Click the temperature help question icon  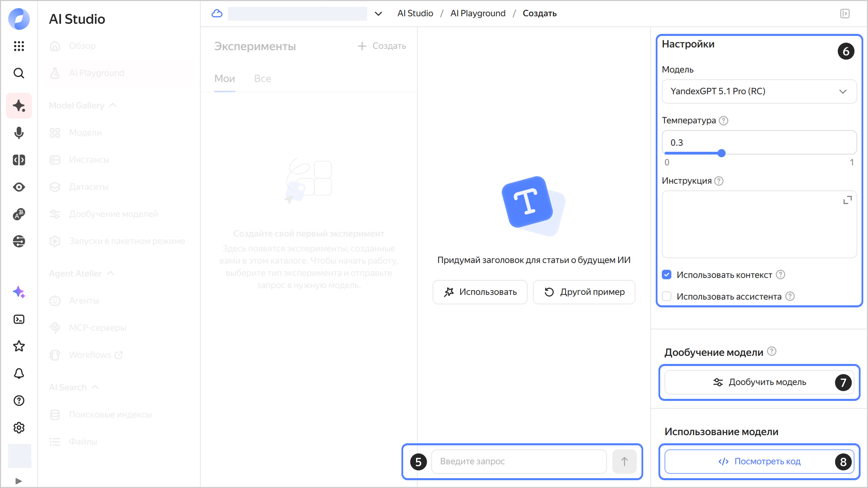(724, 121)
